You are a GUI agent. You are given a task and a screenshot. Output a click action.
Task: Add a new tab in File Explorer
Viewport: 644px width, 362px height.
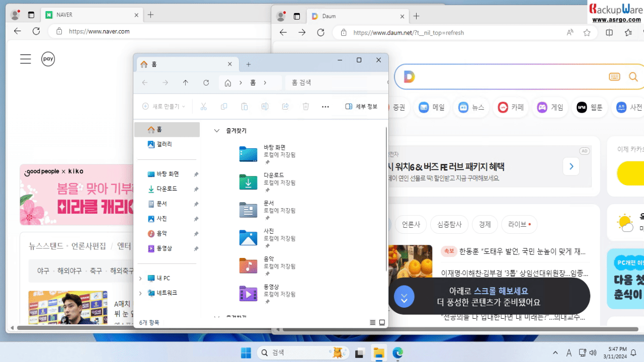(249, 64)
